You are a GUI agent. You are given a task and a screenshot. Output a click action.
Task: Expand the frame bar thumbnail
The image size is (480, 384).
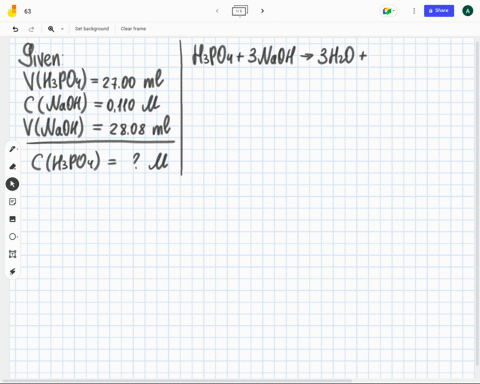(x=240, y=11)
